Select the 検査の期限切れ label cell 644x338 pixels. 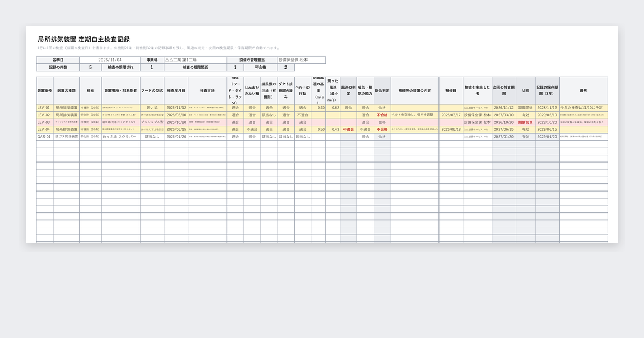coord(121,68)
